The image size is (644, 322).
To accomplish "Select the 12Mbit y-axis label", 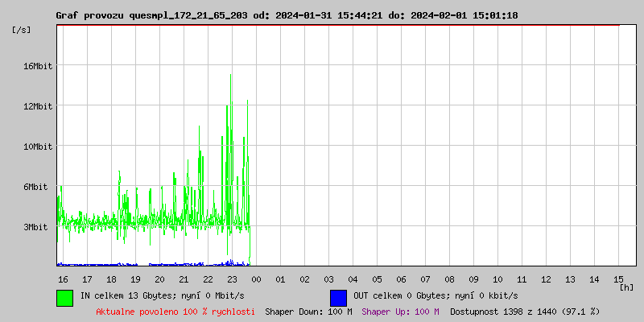I will (37, 106).
